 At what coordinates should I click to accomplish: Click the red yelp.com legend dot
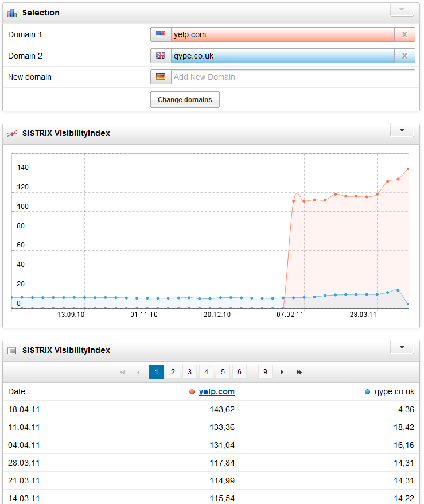click(x=192, y=392)
